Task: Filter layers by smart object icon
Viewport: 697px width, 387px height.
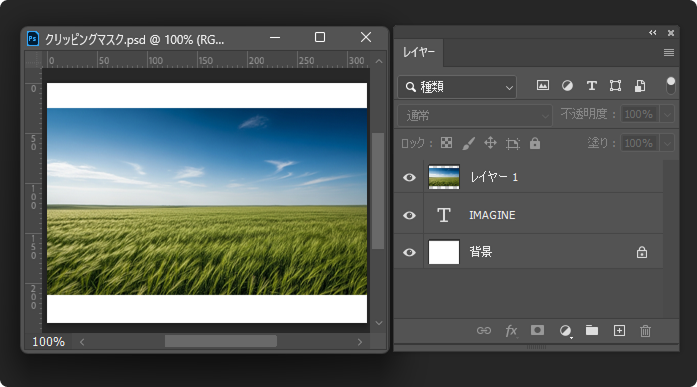Action: (640, 85)
